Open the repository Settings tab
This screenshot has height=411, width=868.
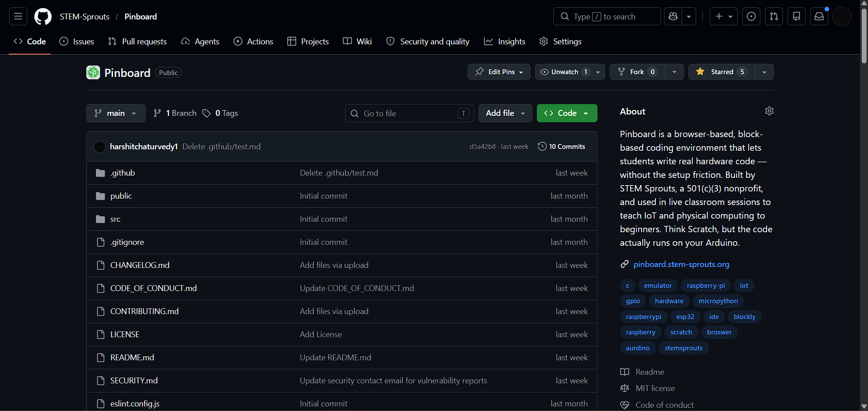[x=560, y=42]
